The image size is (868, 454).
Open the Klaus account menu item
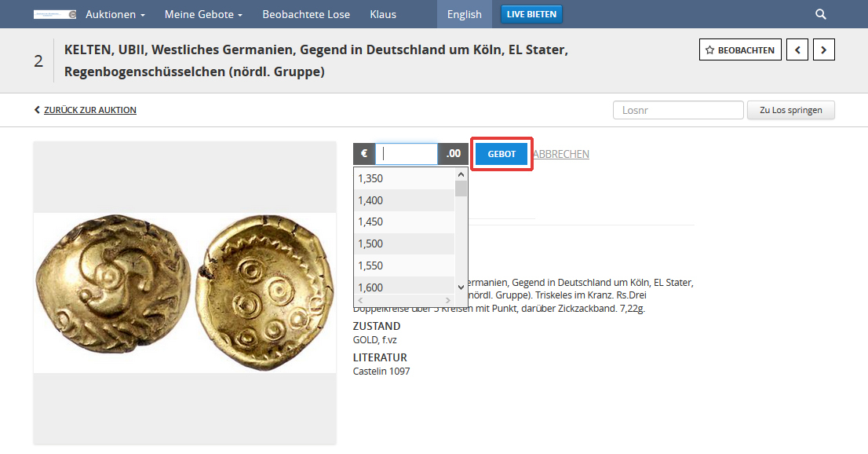pyautogui.click(x=383, y=14)
